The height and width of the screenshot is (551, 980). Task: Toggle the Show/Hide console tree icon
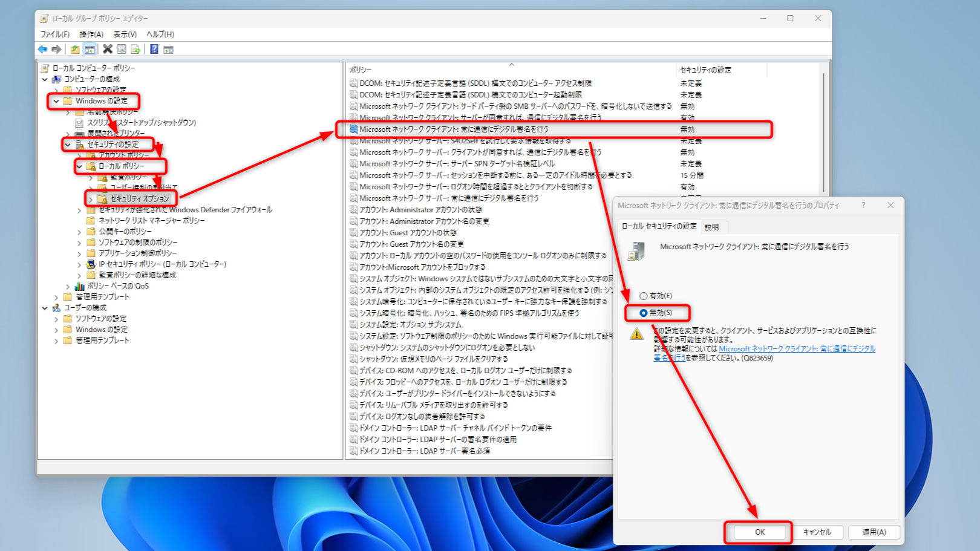[90, 50]
